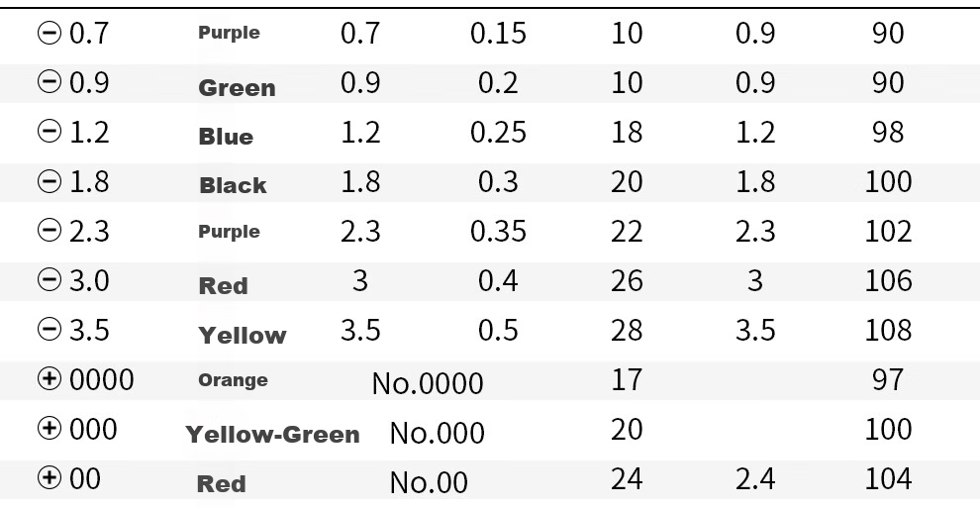This screenshot has width=980, height=510.
Task: Click the minus icon beside 3.5
Action: coord(49,329)
